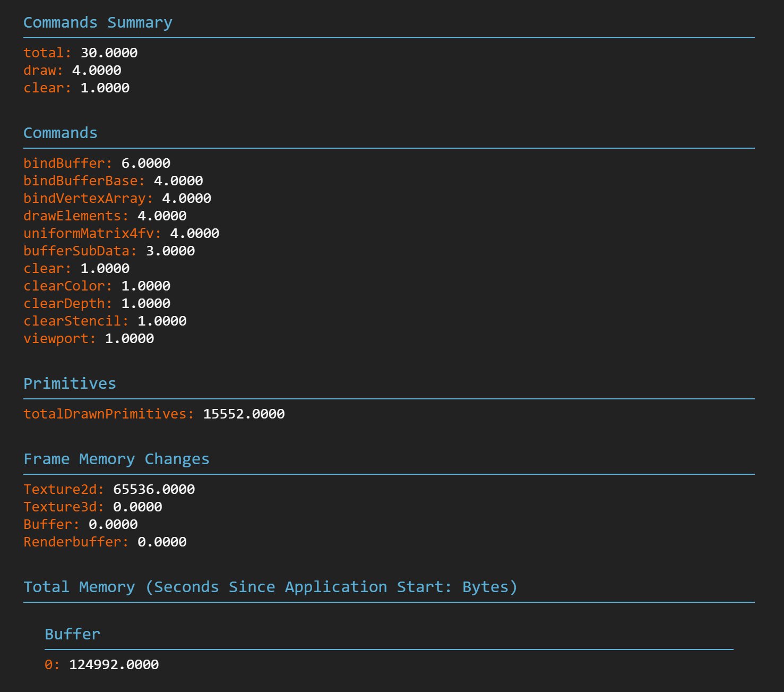The image size is (784, 692).
Task: Click the 3.0000 value beside bufferSubData
Action: [170, 251]
